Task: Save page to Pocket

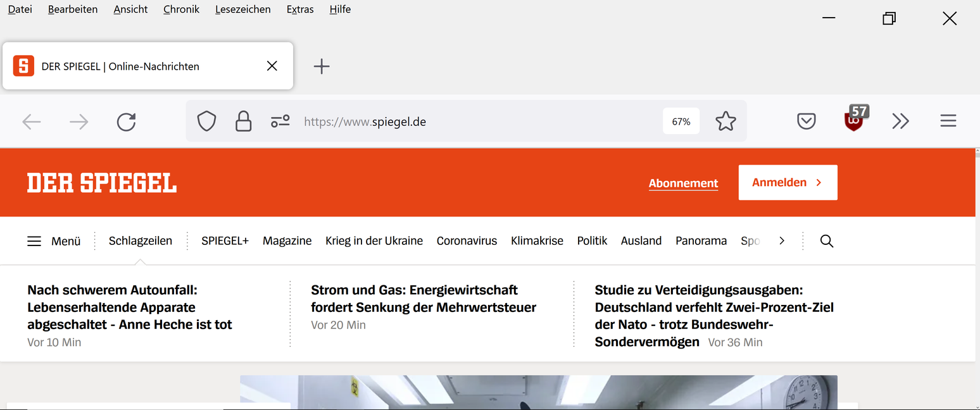Action: 806,121
